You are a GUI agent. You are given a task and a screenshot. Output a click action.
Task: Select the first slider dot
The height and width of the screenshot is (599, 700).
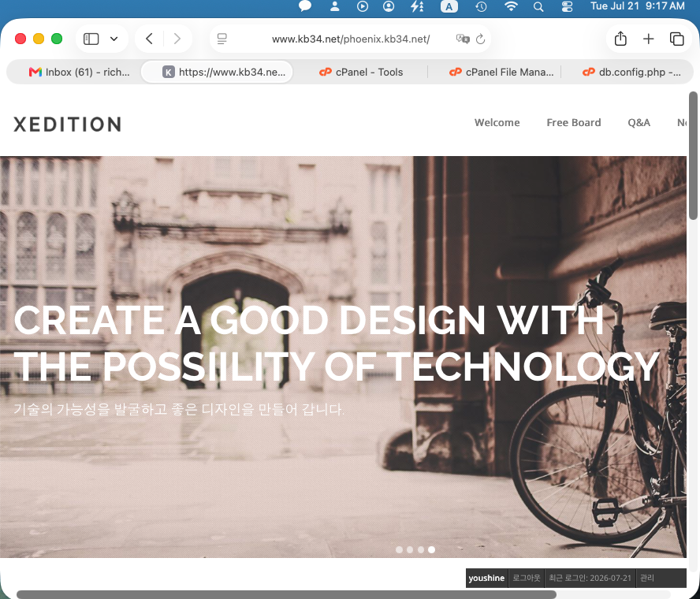(x=399, y=549)
